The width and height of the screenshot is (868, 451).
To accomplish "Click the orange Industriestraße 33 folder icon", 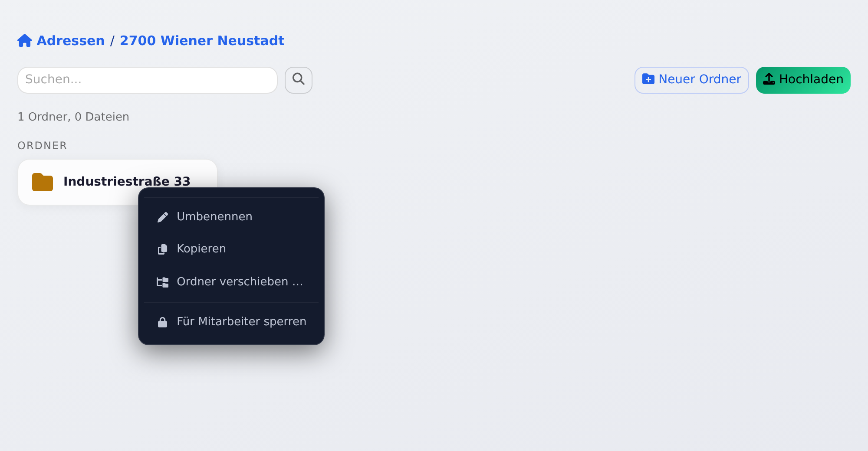I will pos(43,182).
